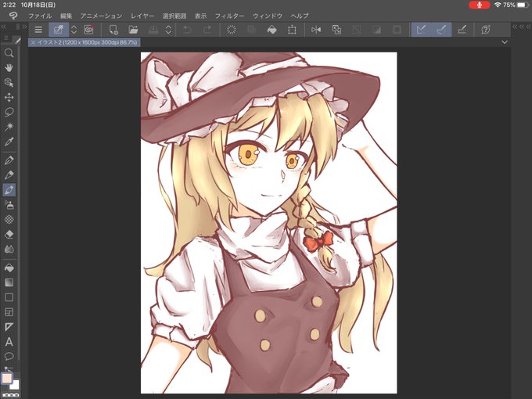
Task: Click the New document icon
Action: [x=113, y=30]
